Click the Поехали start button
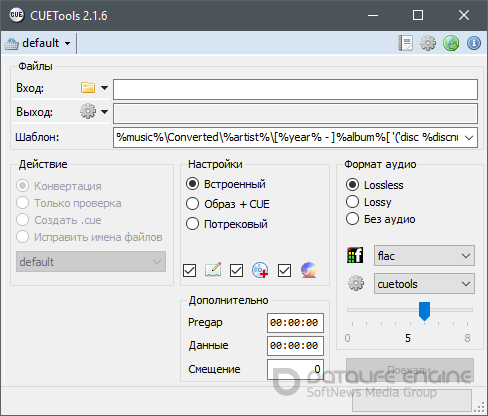Viewport: 488px width, 416px height. 410,370
